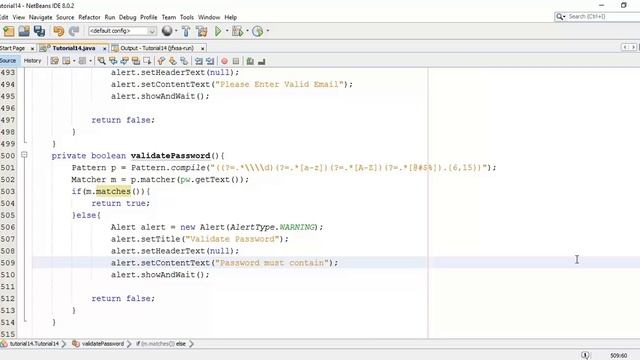Open the Run Project dropdown arrow
The width and height of the screenshot is (640, 360).
[227, 31]
